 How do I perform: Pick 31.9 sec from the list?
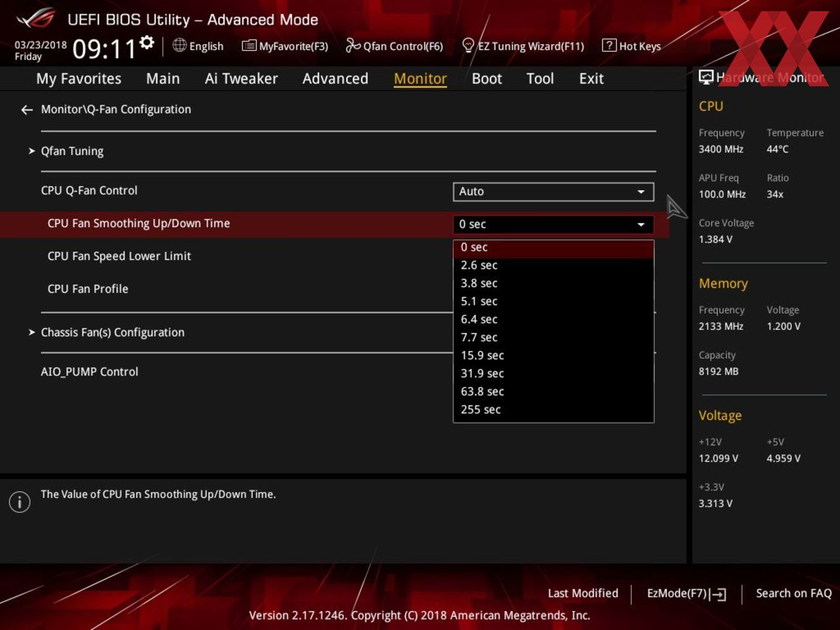[x=553, y=373]
